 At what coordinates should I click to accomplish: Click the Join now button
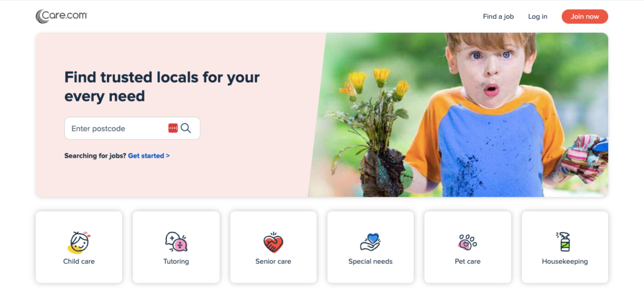(x=585, y=16)
